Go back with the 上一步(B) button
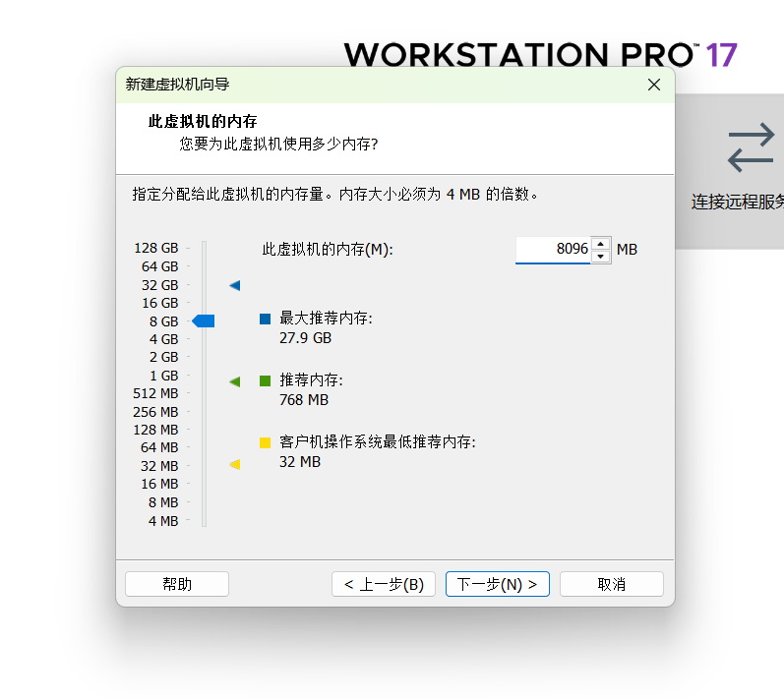Viewport: 784px width, 699px height. (x=384, y=584)
